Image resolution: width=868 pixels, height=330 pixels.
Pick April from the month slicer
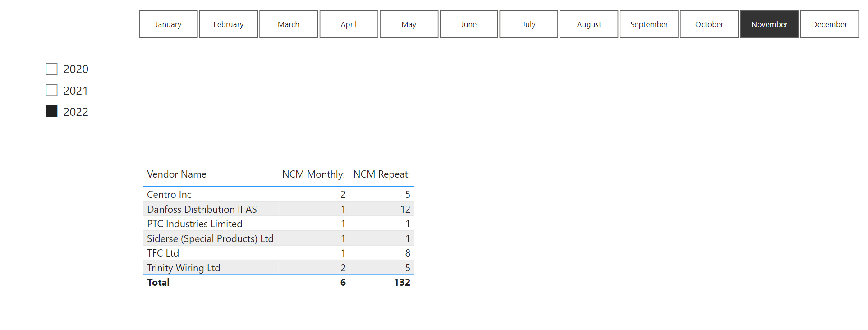pyautogui.click(x=349, y=24)
